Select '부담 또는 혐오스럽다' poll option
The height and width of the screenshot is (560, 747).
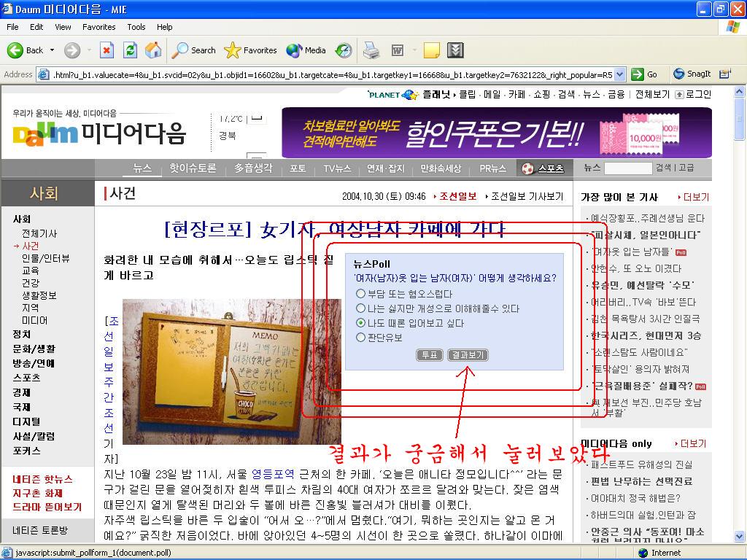[x=360, y=294]
